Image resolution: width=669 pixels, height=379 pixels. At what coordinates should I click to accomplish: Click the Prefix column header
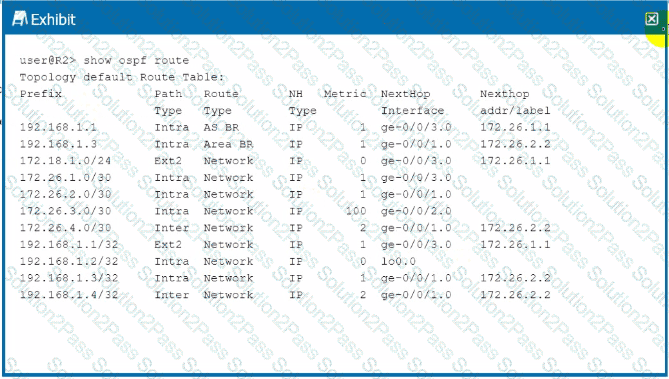point(41,93)
